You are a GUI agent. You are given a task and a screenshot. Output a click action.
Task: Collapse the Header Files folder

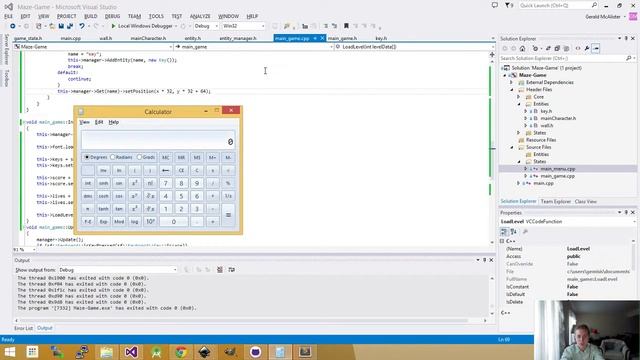[512, 89]
